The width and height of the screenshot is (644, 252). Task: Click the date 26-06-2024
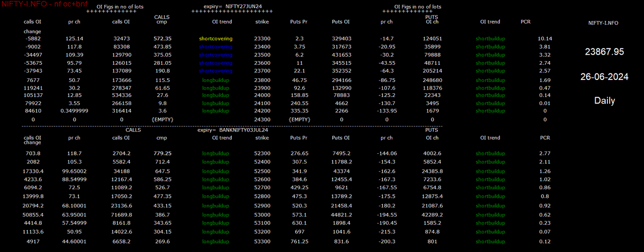click(x=605, y=77)
